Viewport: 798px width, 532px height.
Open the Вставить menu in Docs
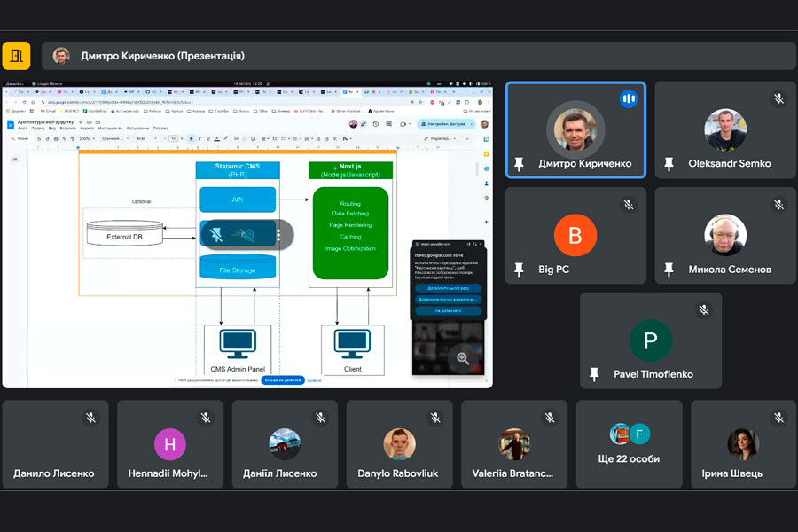click(67, 129)
